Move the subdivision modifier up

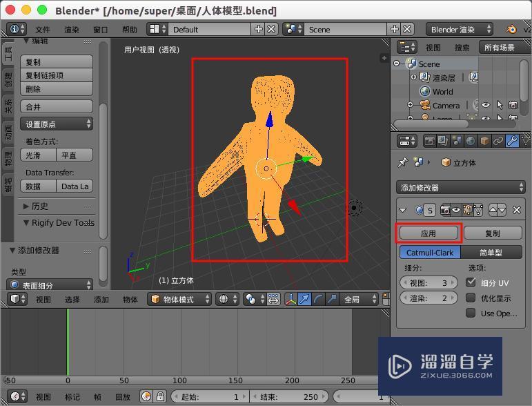click(x=493, y=210)
